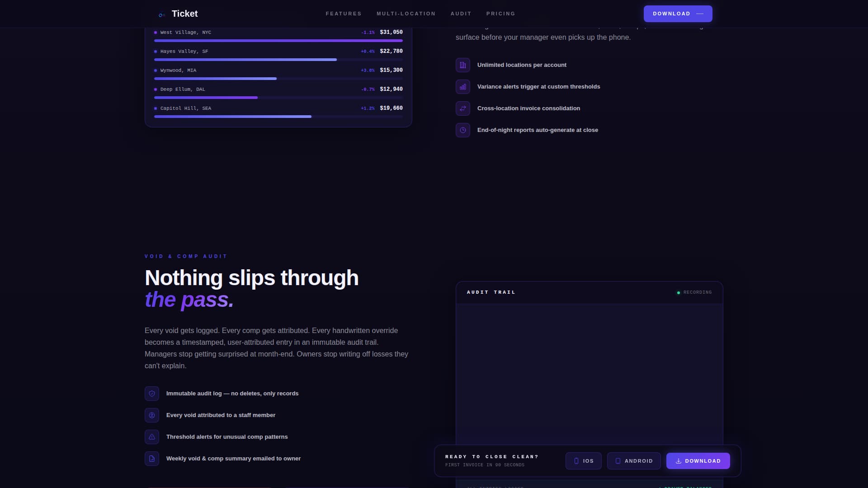Select the iOS download button
Image resolution: width=868 pixels, height=488 pixels.
pos(583,461)
